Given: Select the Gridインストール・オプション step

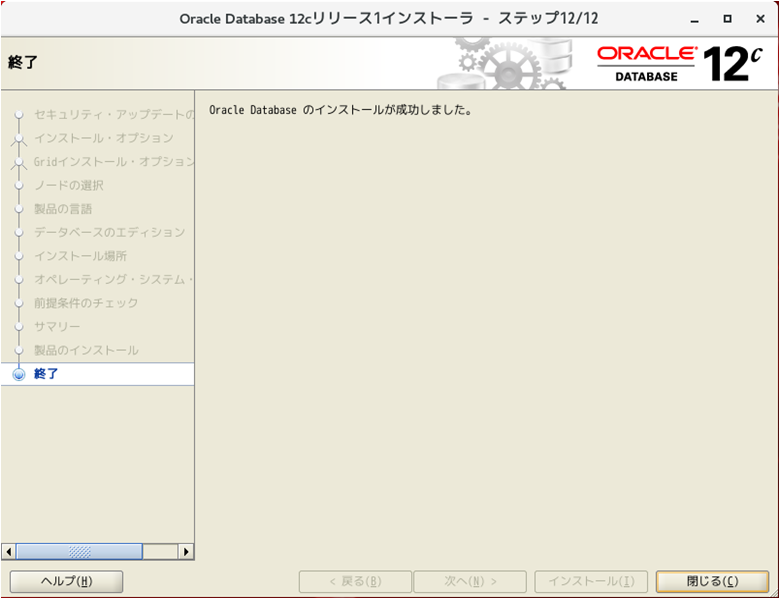Looking at the screenshot, I should click(x=114, y=162).
